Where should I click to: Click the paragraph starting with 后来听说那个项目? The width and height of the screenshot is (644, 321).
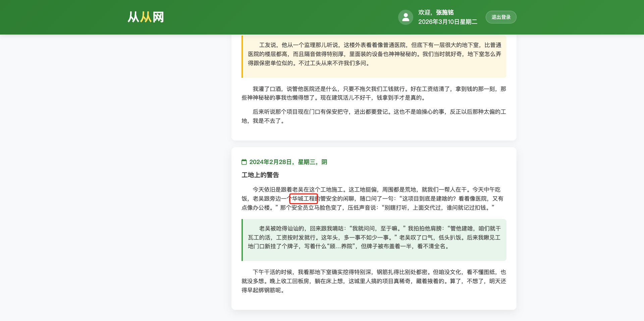[373, 116]
